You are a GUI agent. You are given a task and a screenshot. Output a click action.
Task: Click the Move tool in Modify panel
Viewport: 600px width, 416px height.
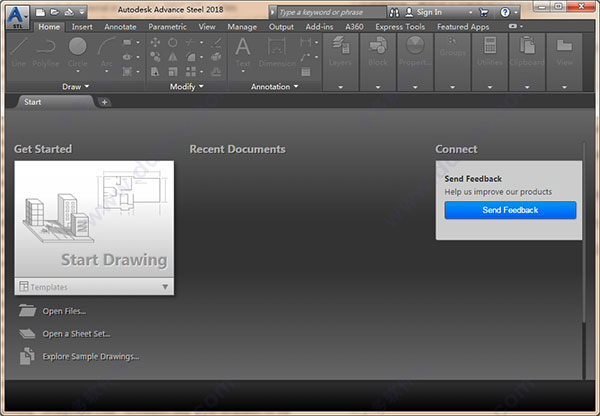pos(155,42)
